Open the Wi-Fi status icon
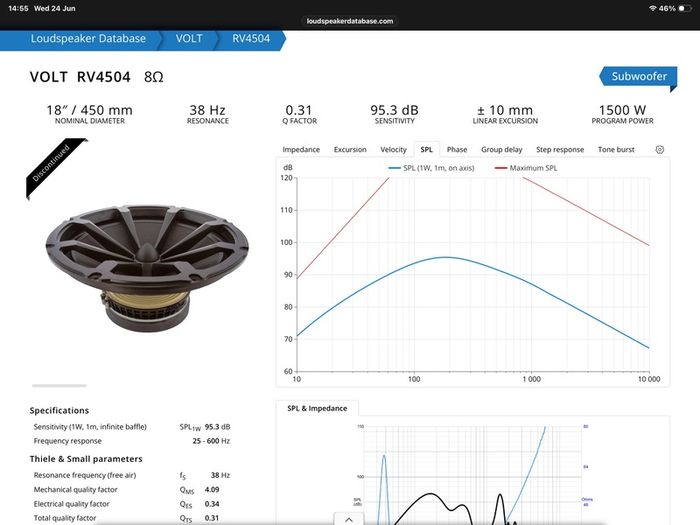The image size is (700, 525). click(x=653, y=8)
